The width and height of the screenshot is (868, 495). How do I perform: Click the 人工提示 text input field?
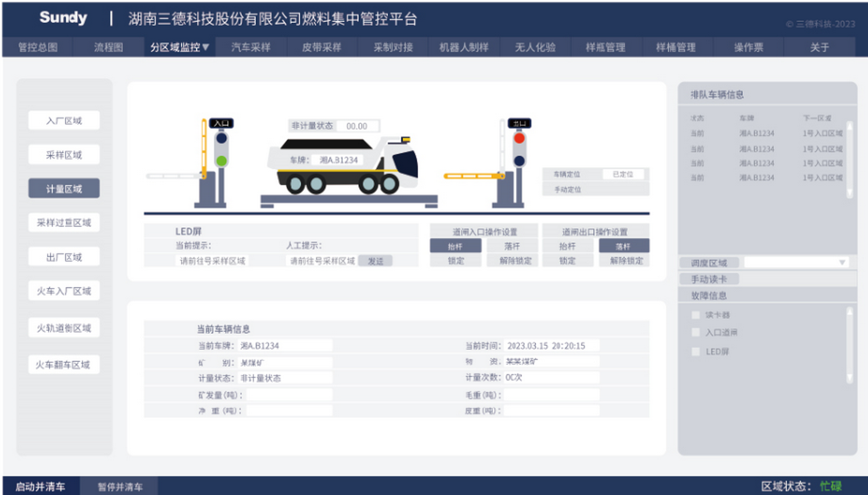(x=322, y=261)
